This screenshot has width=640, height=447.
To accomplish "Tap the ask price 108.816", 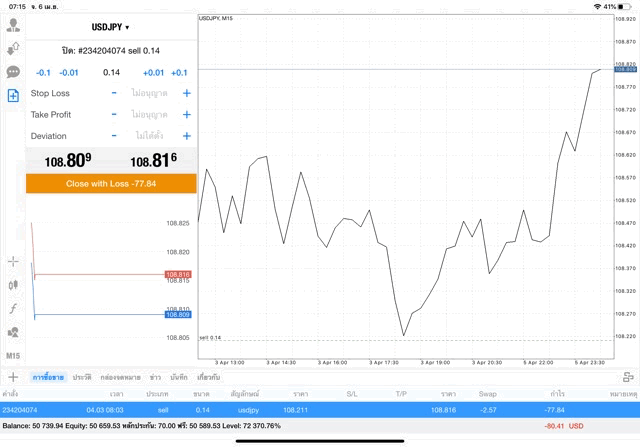I will 153,160.
